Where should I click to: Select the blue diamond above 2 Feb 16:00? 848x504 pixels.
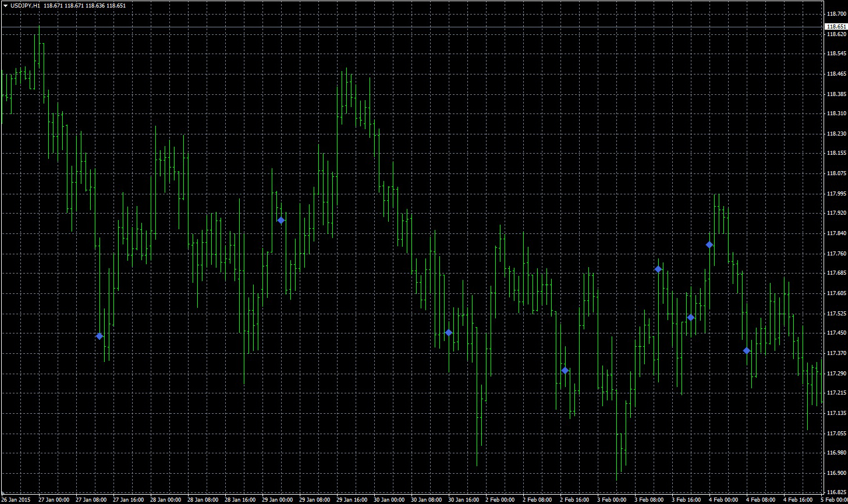point(565,371)
